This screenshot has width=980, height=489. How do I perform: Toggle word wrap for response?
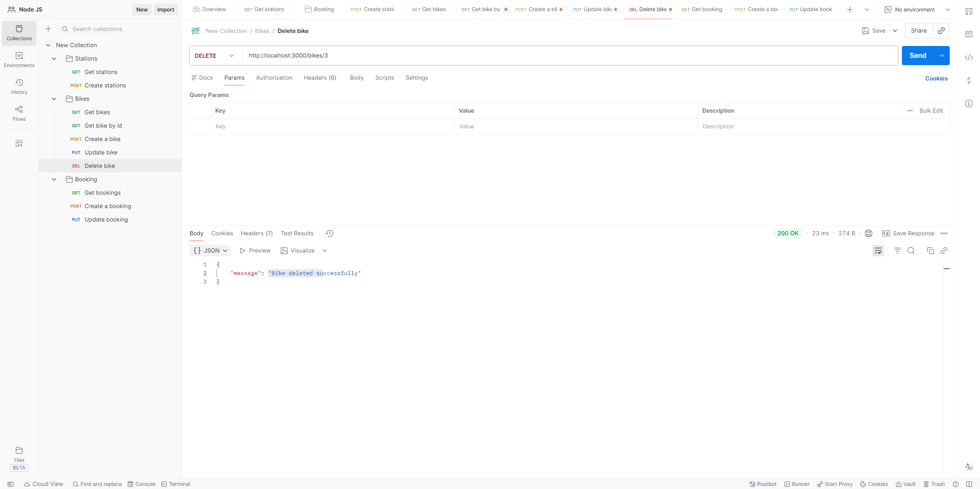tap(878, 251)
